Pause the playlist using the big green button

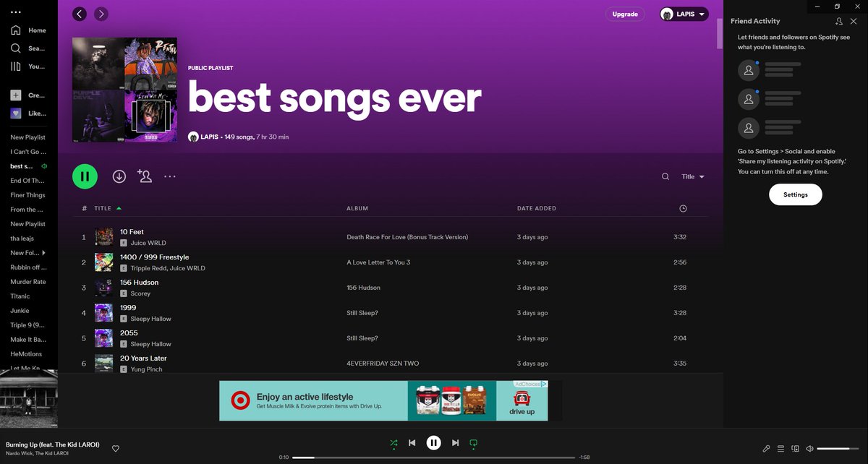pos(85,176)
